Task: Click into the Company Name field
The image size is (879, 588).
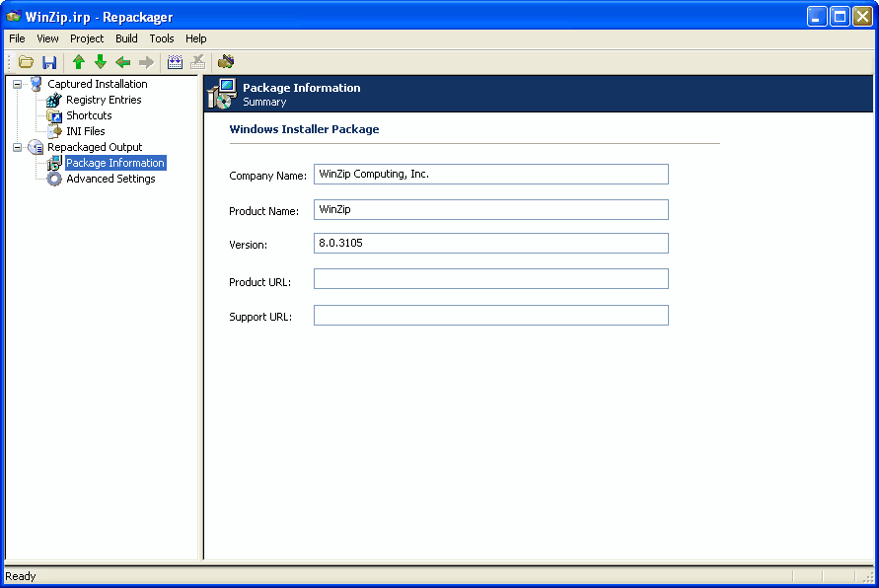Action: click(490, 175)
